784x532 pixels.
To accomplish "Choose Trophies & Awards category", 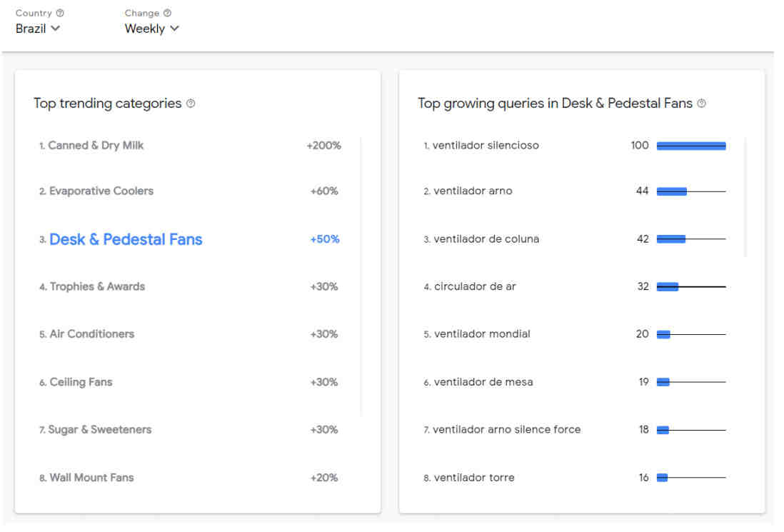I will click(97, 287).
